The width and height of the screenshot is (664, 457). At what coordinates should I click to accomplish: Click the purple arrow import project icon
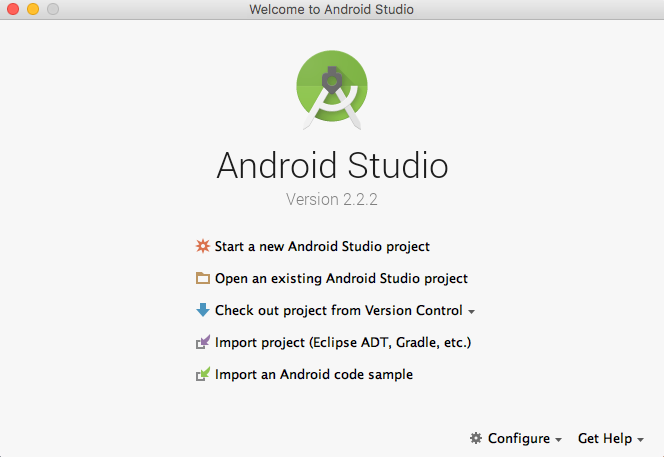[x=203, y=342]
